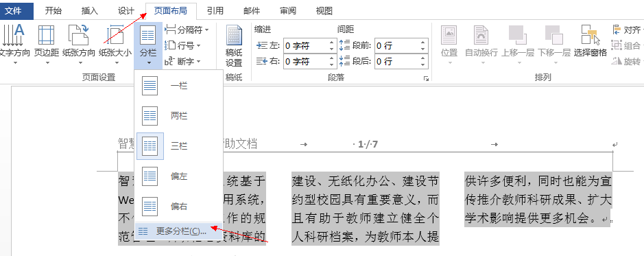Click the 上移一层 bring forward button

518,45
